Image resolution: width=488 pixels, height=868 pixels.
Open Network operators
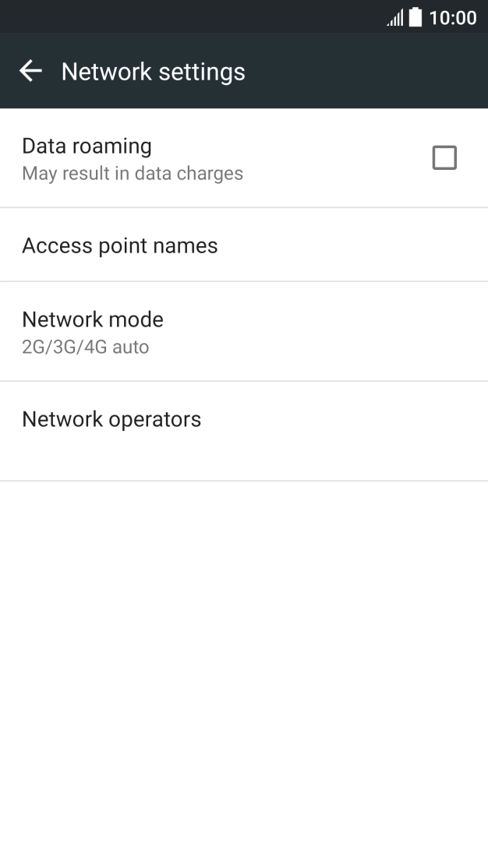(244, 431)
